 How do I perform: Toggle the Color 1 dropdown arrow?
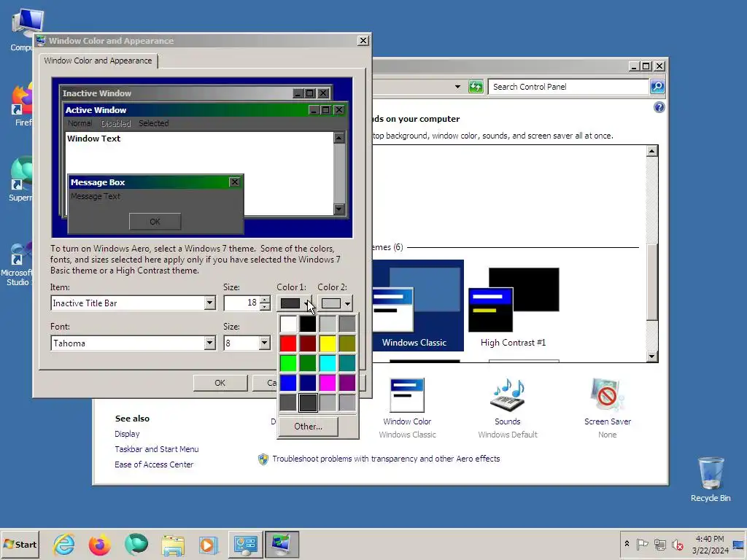(x=307, y=303)
